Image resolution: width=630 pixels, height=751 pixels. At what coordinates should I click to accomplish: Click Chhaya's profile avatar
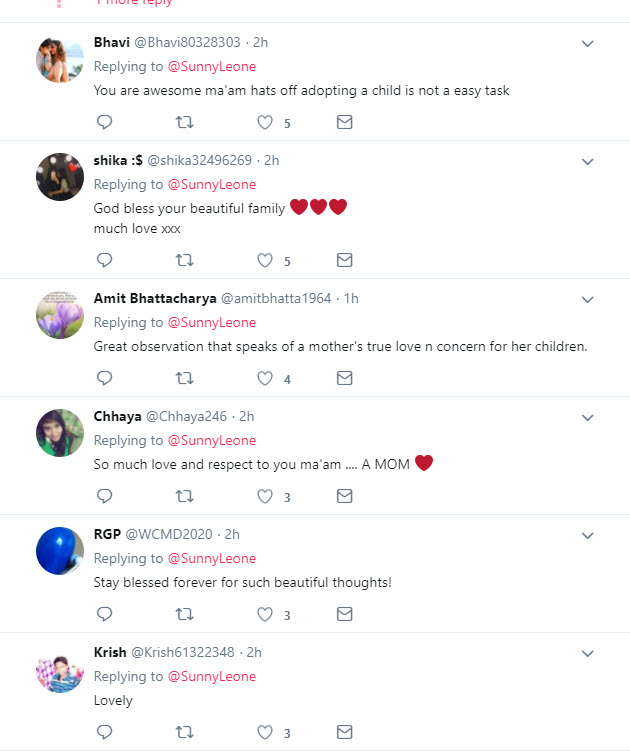click(x=59, y=433)
